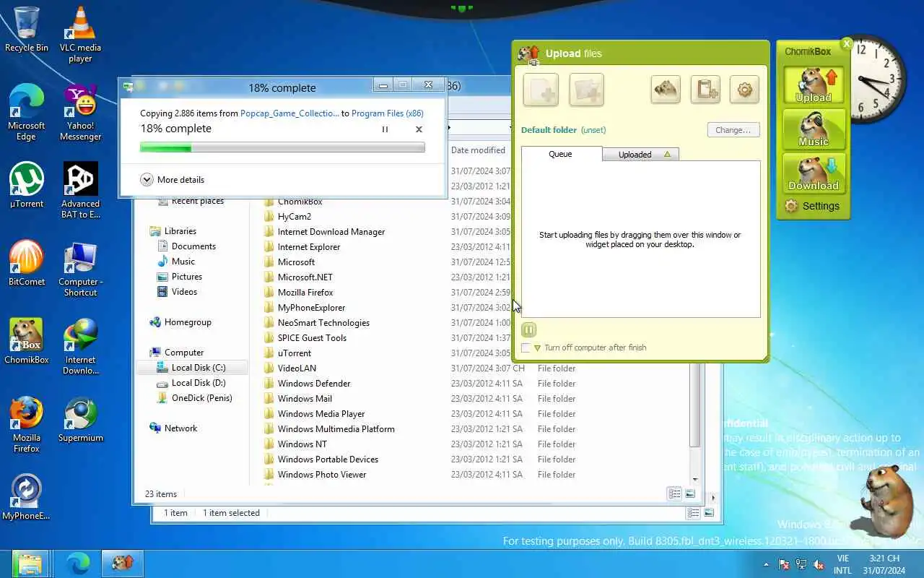Select the NeoSmart Technologies folder
The width and height of the screenshot is (924, 578).
pyautogui.click(x=316, y=323)
